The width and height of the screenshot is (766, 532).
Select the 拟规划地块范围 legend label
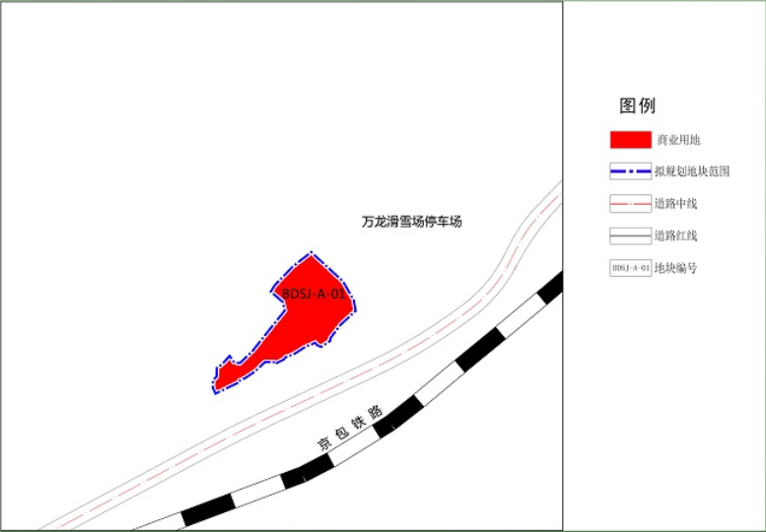point(691,171)
